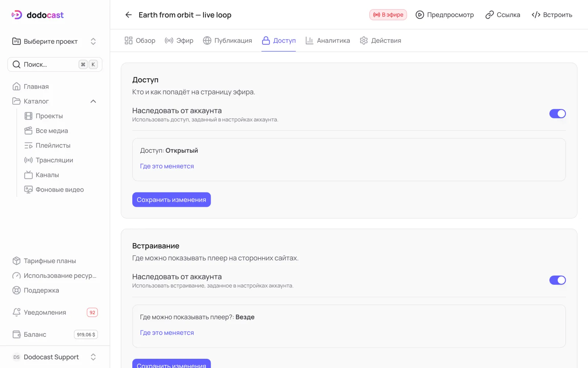Open Каналы TV icon
This screenshot has width=588, height=368.
coord(28,175)
